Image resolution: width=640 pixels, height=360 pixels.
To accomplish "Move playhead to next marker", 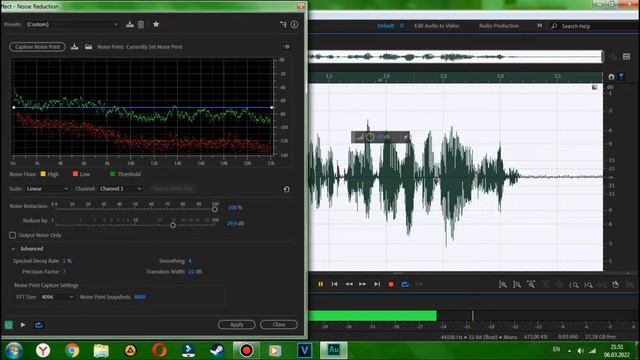I will 377,284.
